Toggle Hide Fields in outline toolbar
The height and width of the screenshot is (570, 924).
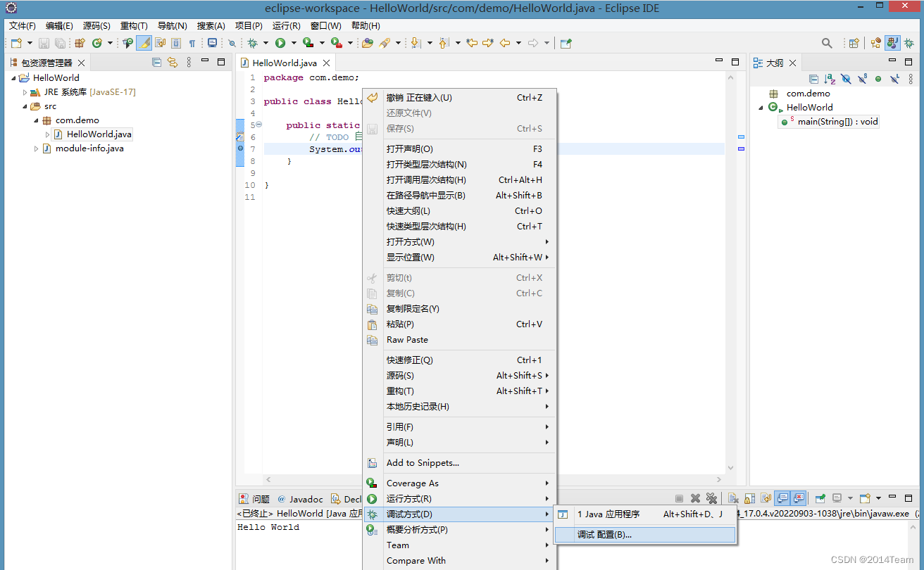846,79
